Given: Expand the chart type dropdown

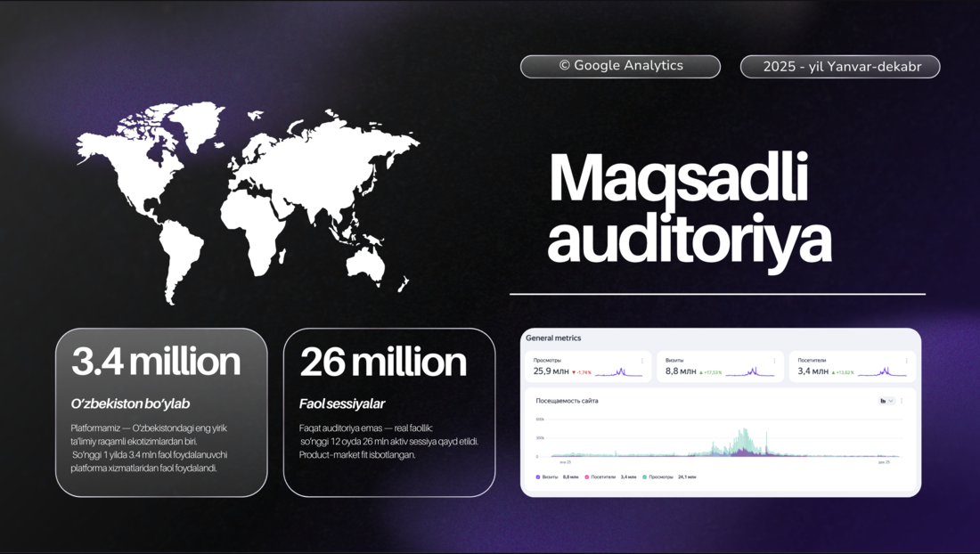Looking at the screenshot, I should point(886,401).
